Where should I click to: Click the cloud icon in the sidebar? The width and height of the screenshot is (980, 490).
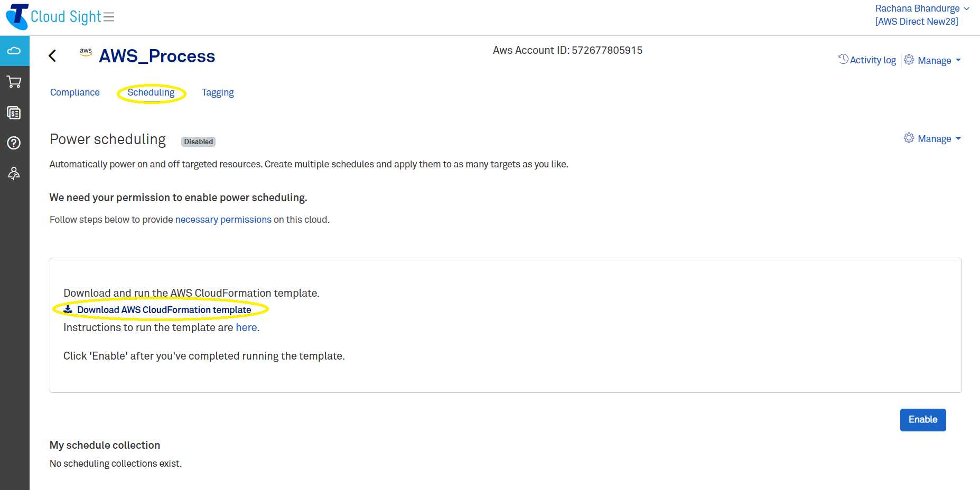14,51
